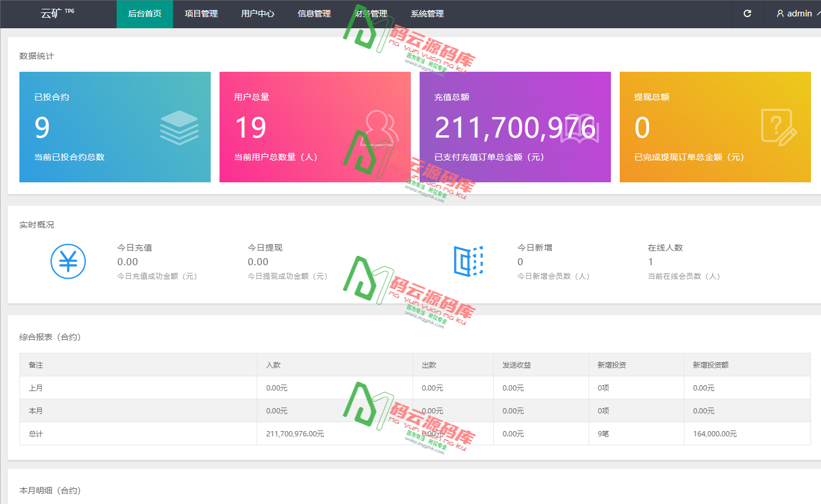Click the open book icon on 充值总额 card

pyautogui.click(x=580, y=130)
